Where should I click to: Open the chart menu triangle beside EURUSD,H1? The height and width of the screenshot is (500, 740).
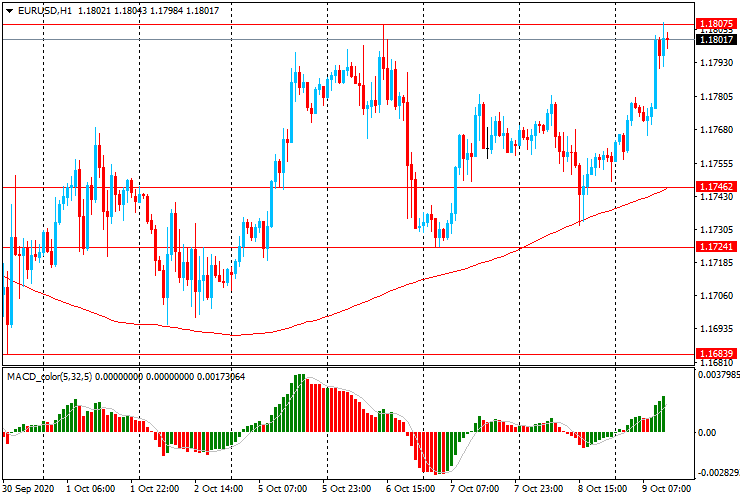[x=9, y=11]
